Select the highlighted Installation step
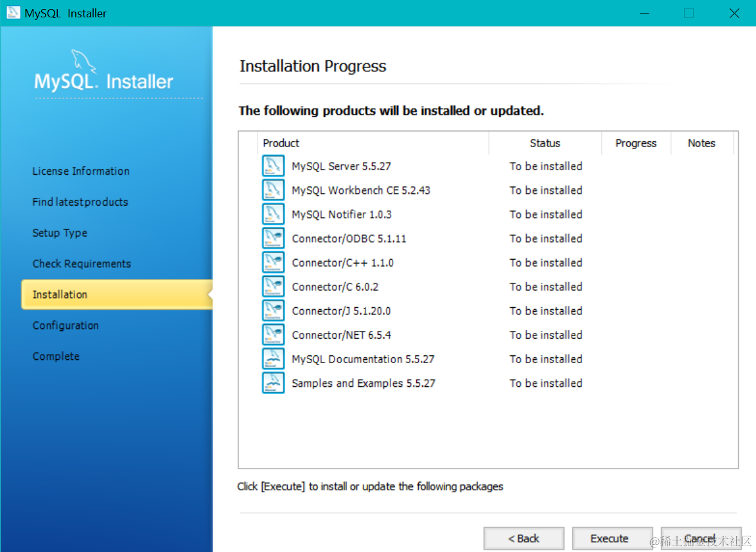Screen dimensions: 756x552 point(117,294)
